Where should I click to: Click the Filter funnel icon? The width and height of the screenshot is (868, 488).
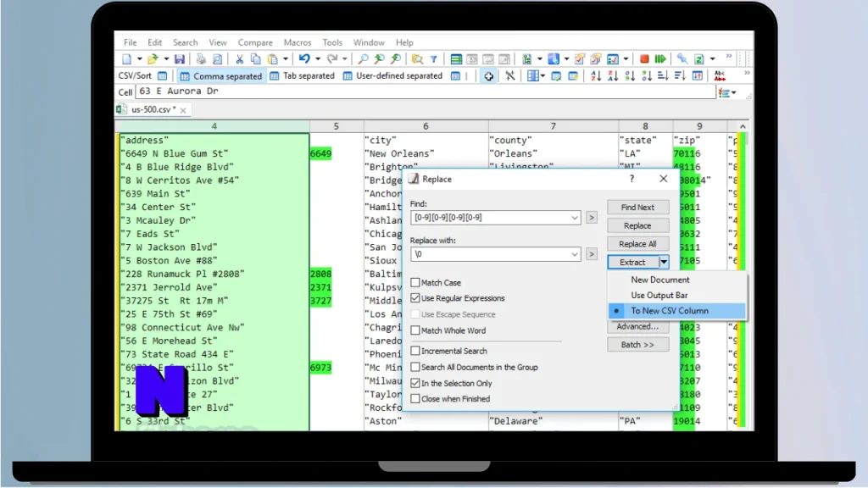[x=434, y=59]
